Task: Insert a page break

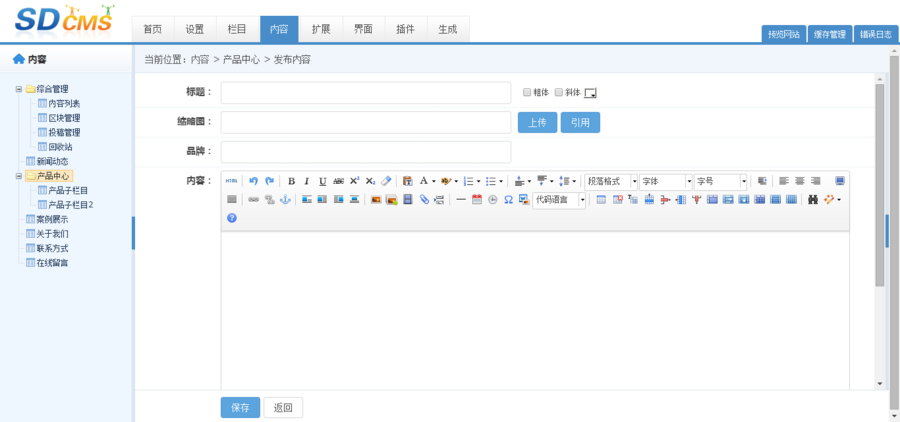Action: pyautogui.click(x=439, y=199)
